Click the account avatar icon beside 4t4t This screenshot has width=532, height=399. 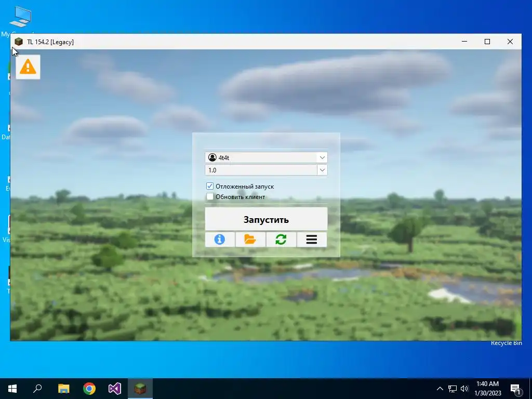212,157
